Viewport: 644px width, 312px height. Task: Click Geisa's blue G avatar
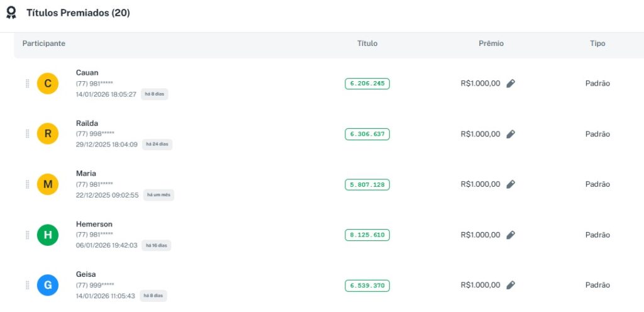click(x=48, y=285)
